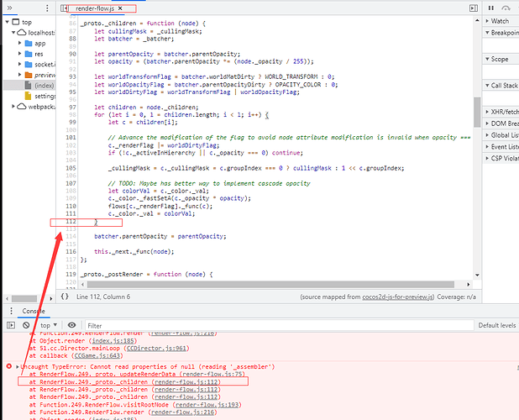Select the orange preview folder icon
Screen dimensions: 519x420
click(x=29, y=75)
